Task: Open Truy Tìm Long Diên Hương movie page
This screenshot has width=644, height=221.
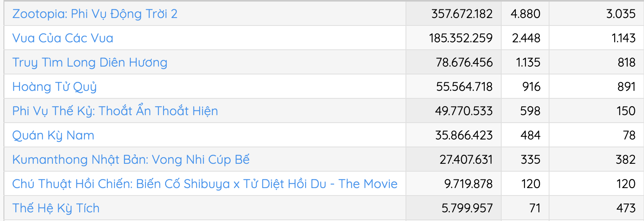Action: click(90, 63)
